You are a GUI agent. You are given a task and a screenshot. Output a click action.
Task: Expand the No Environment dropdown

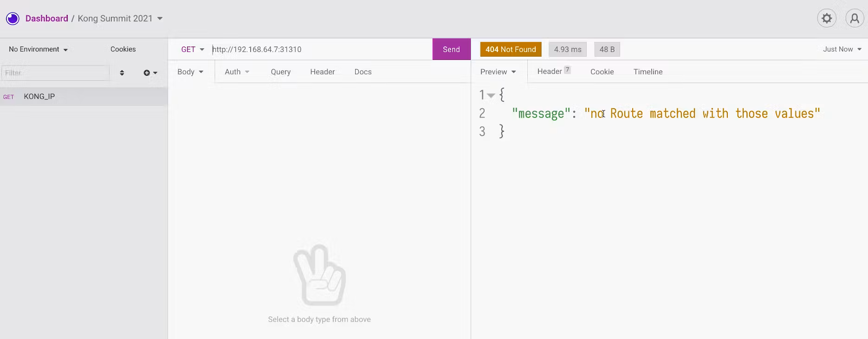click(38, 50)
